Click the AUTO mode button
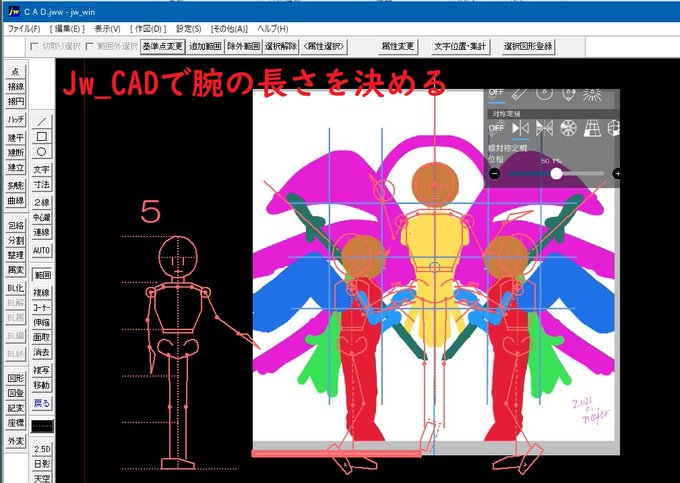 tap(42, 250)
